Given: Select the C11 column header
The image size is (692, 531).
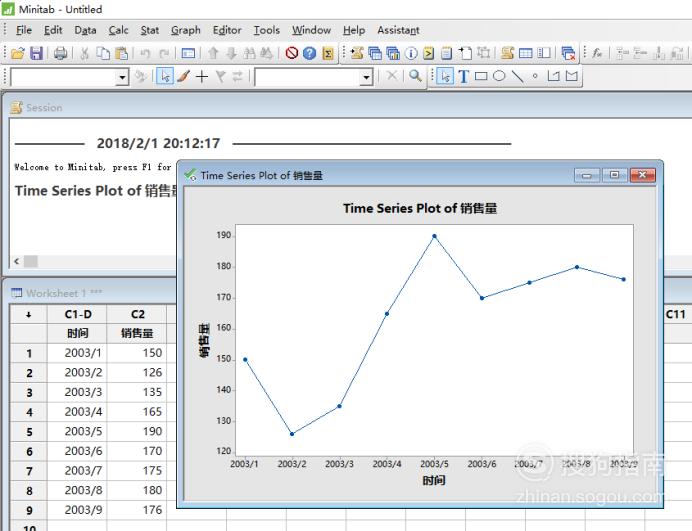Looking at the screenshot, I should point(676,314).
